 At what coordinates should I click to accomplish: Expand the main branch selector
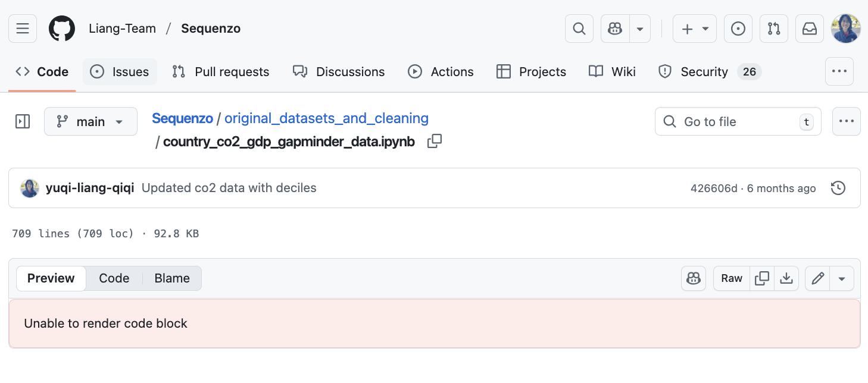[x=90, y=121]
